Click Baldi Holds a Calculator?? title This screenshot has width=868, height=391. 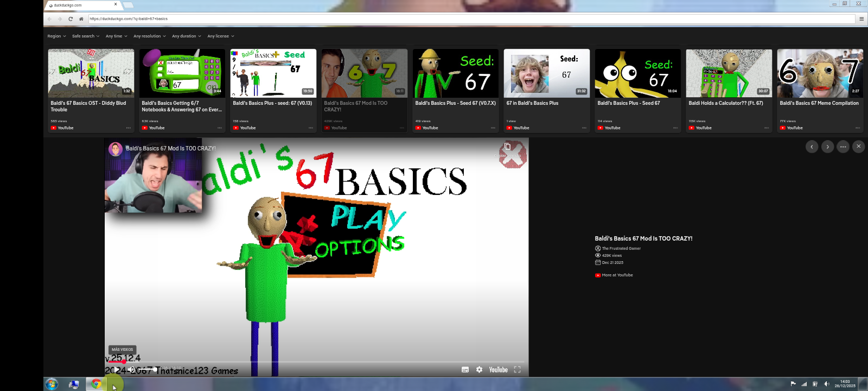pos(726,103)
